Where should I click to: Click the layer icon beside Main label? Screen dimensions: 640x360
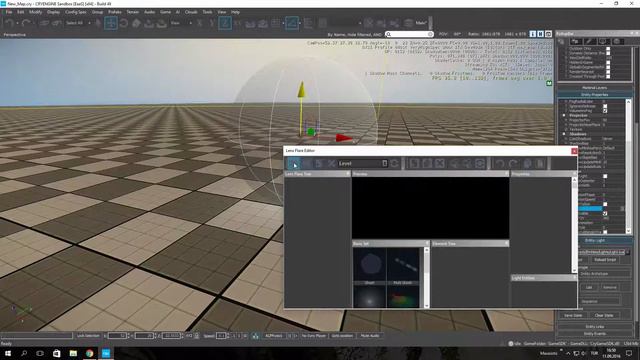(408, 23)
